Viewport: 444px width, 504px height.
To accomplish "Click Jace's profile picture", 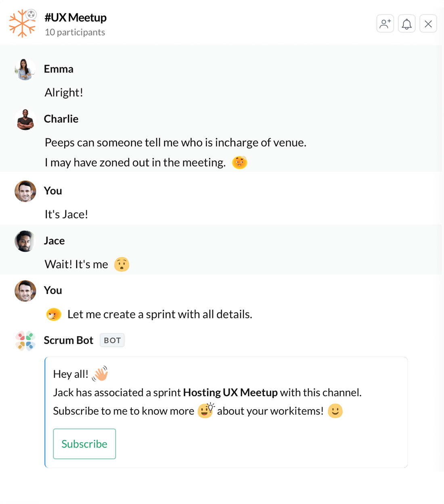I will (25, 241).
